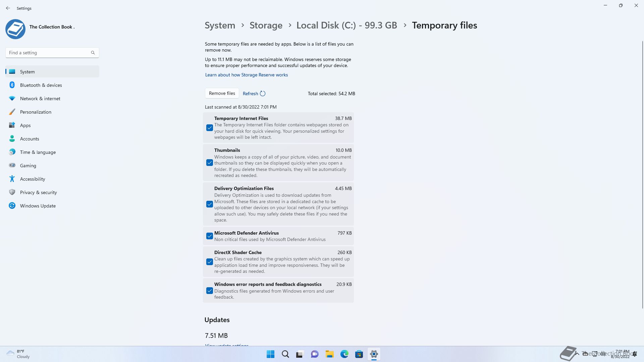644x362 pixels.
Task: Uncheck DirectX Shader Cache checkbox
Action: coord(210,262)
